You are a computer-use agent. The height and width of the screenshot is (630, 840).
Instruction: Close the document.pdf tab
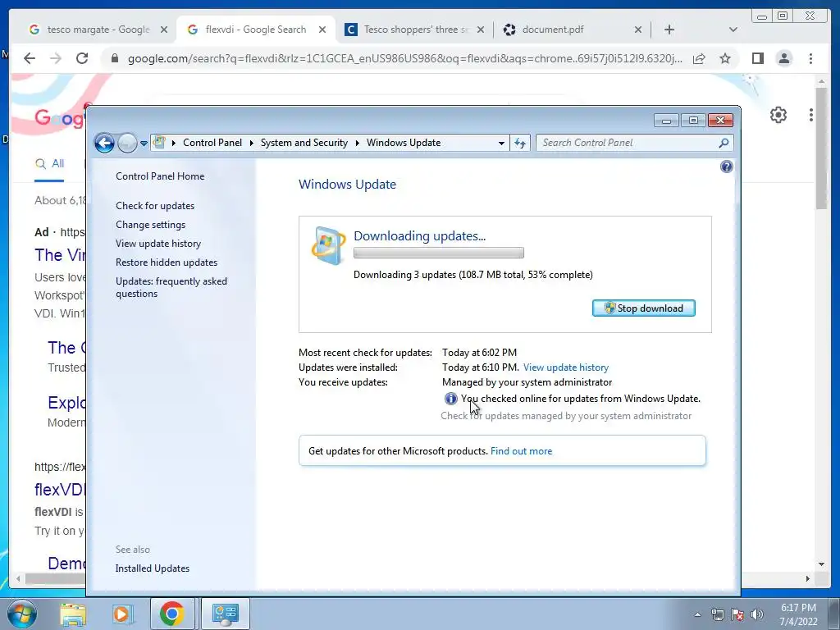[637, 30]
